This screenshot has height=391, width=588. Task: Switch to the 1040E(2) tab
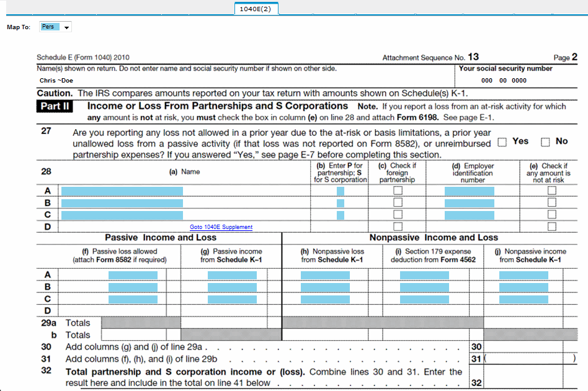pyautogui.click(x=256, y=9)
